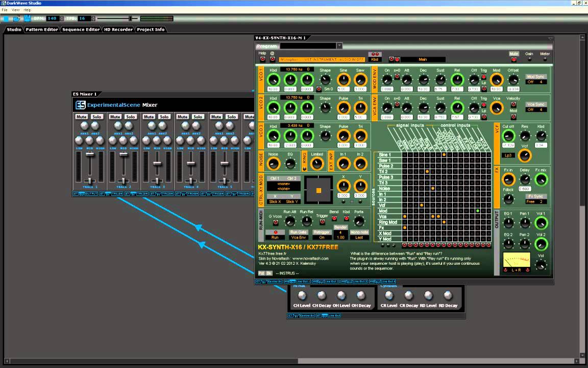Toggle Solo on mixer Track 2

point(131,117)
